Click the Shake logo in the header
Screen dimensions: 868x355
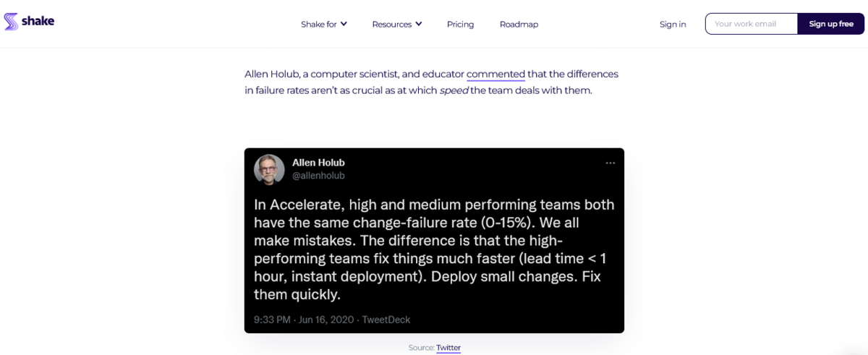29,22
